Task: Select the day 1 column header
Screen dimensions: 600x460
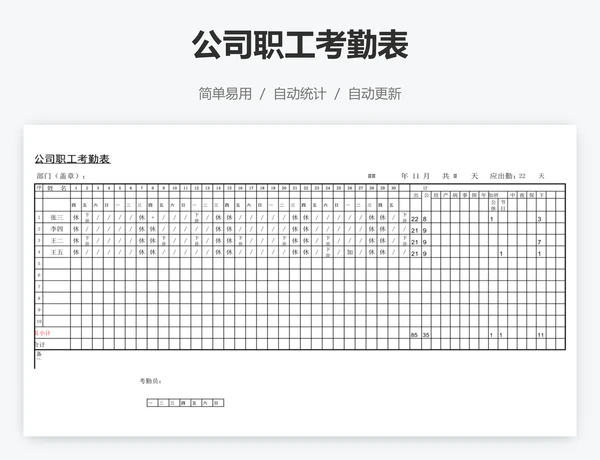Action: 76,188
